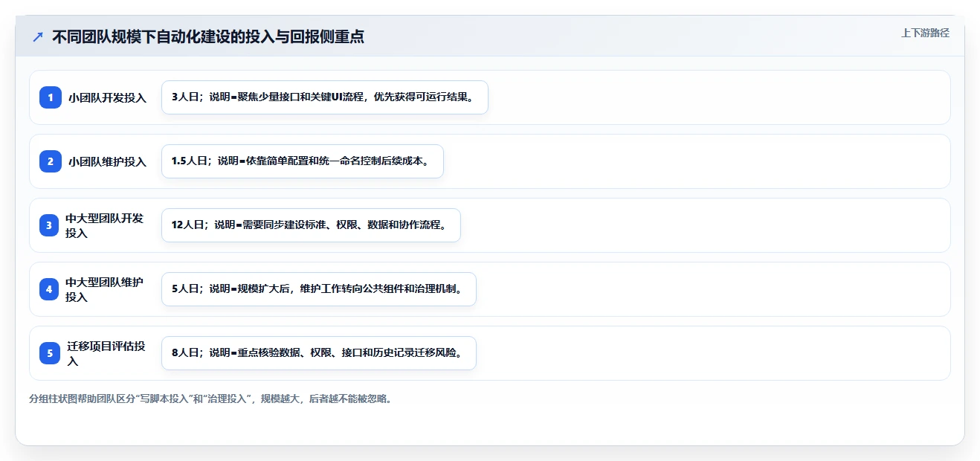The image size is (980, 461).
Task: Click the 8人日 description box
Action: [319, 353]
